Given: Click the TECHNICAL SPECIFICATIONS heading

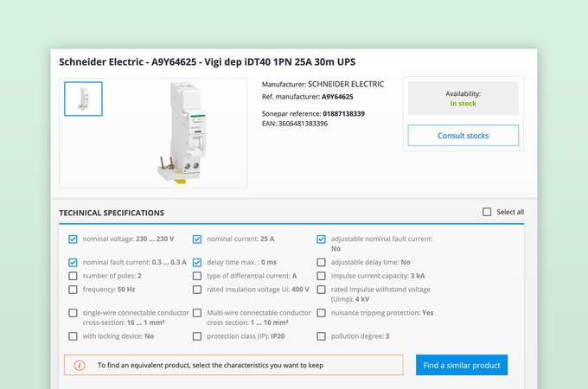Looking at the screenshot, I should pos(112,213).
